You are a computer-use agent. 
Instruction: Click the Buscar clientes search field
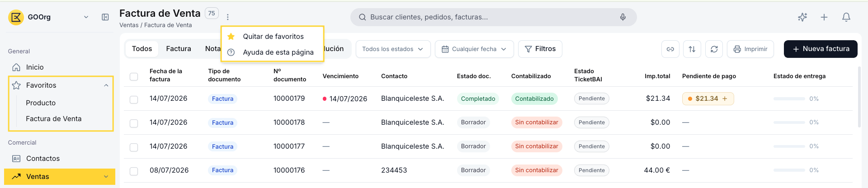click(x=493, y=17)
